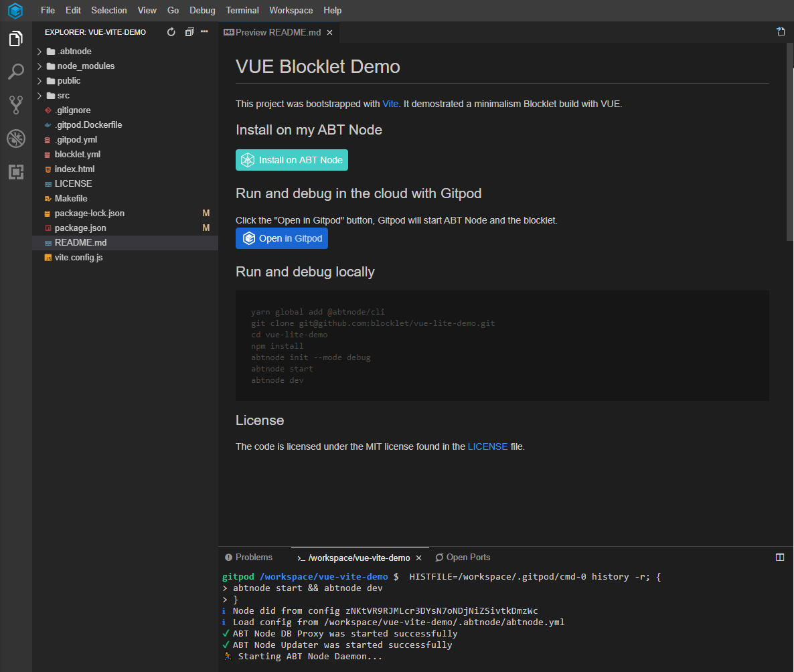This screenshot has height=672, width=794.
Task: Switch to the Problems tab
Action: tap(254, 558)
